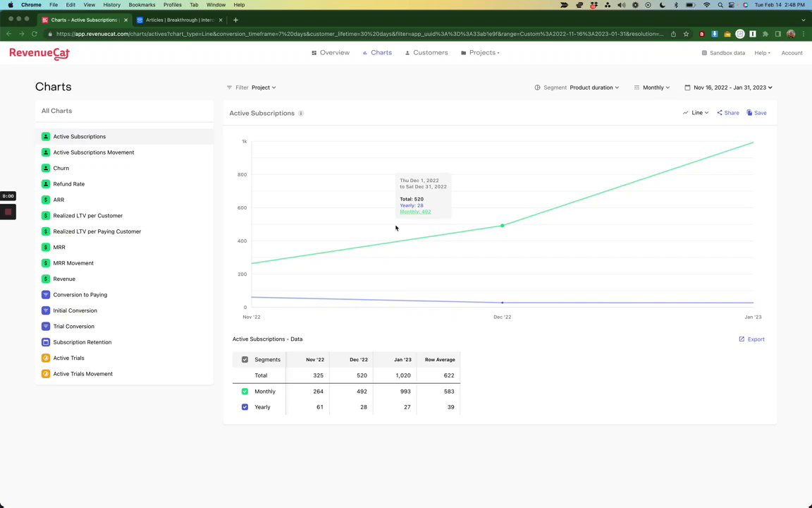Click the ARR dollar icon
The height and width of the screenshot is (508, 812).
click(46, 200)
